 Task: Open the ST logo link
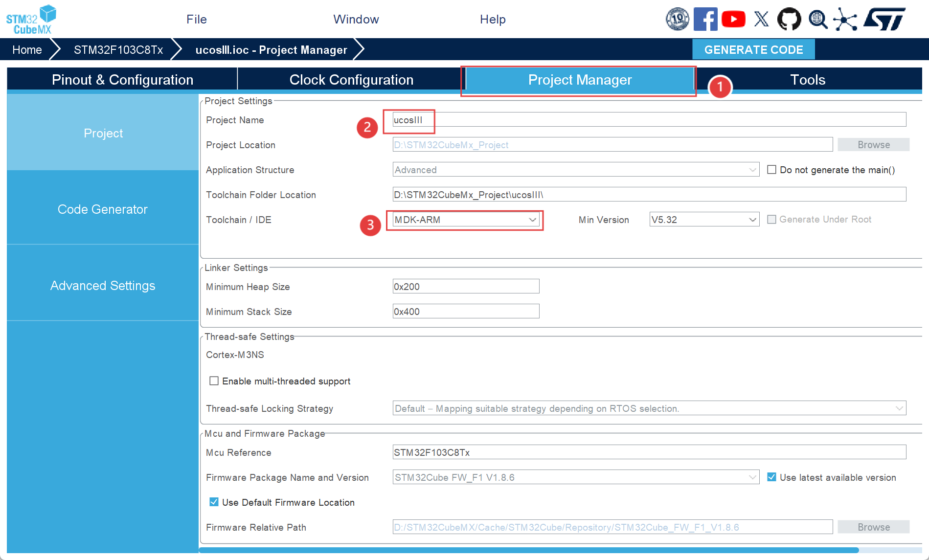[884, 19]
